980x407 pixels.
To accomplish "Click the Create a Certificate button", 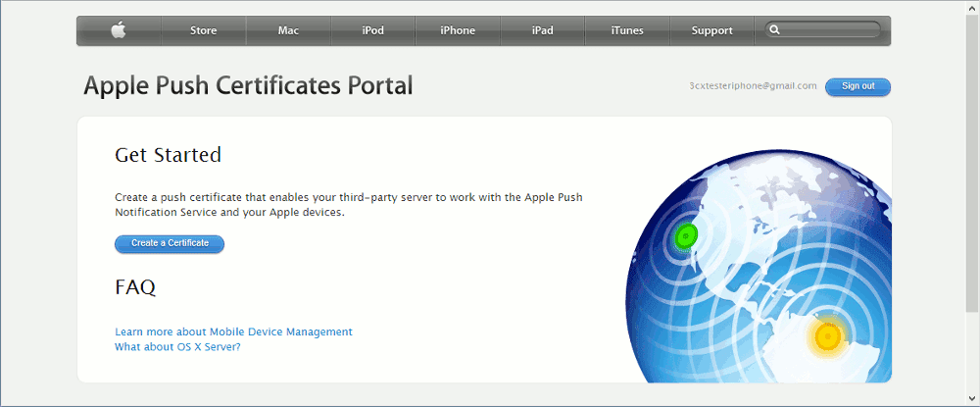I will [170, 244].
